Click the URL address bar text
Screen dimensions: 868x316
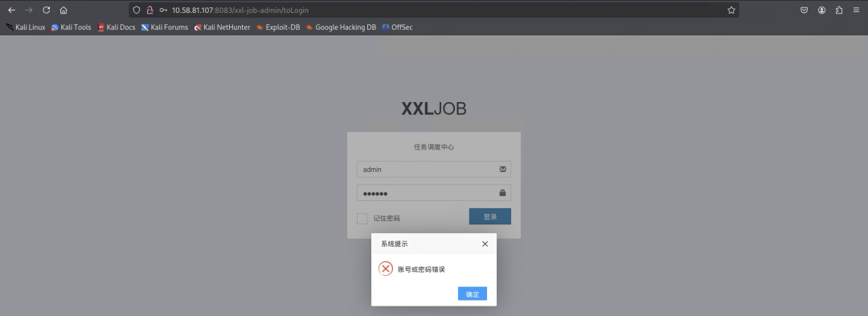click(x=240, y=10)
